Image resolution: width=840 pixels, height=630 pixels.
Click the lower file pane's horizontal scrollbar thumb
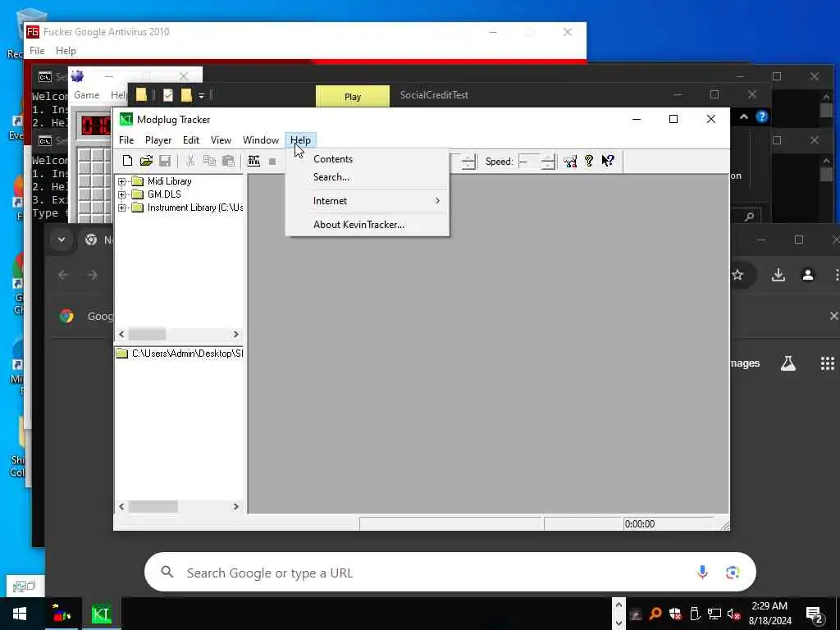[x=153, y=506]
